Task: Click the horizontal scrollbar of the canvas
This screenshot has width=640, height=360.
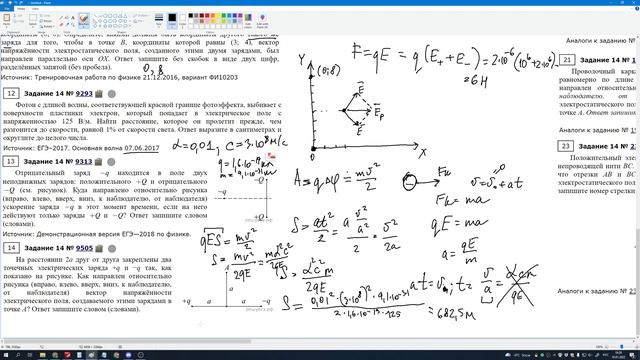Action: tap(127, 341)
